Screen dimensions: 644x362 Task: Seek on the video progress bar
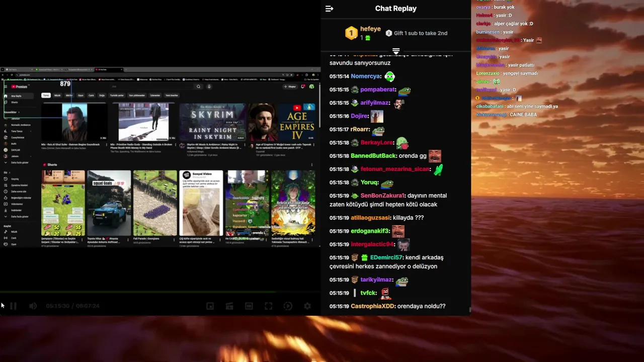[x=160, y=292]
